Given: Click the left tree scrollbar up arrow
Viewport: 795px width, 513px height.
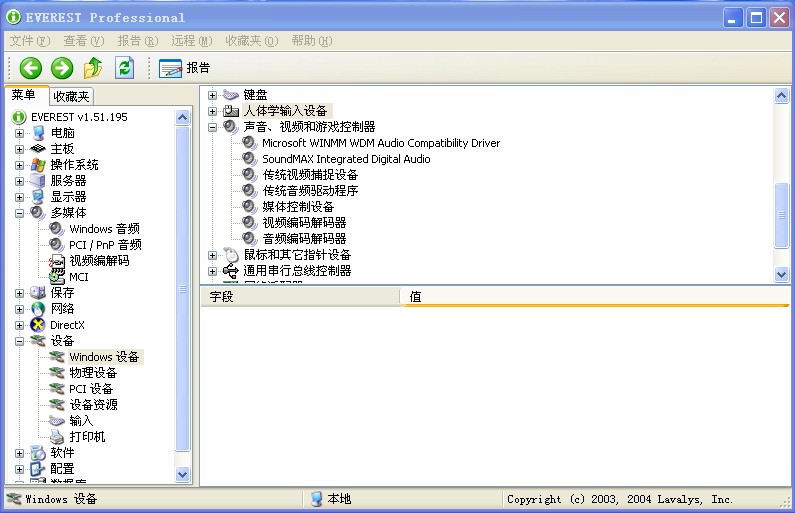Looking at the screenshot, I should coord(183,118).
